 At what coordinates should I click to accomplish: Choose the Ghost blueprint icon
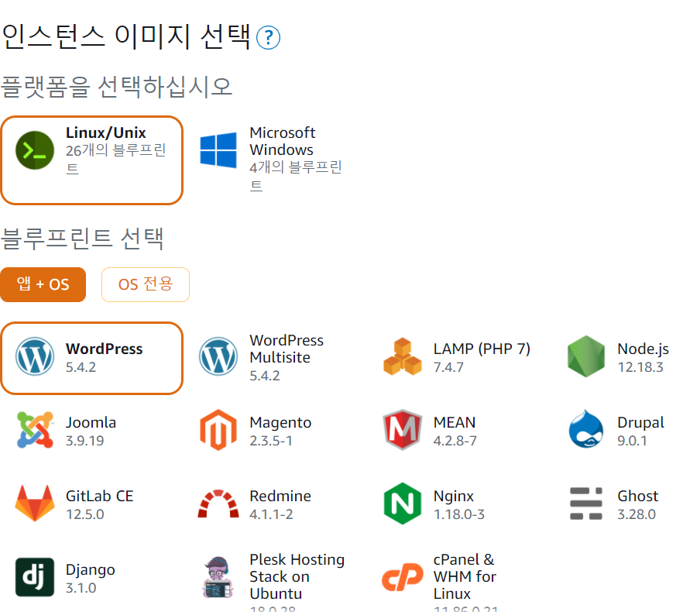(x=586, y=504)
